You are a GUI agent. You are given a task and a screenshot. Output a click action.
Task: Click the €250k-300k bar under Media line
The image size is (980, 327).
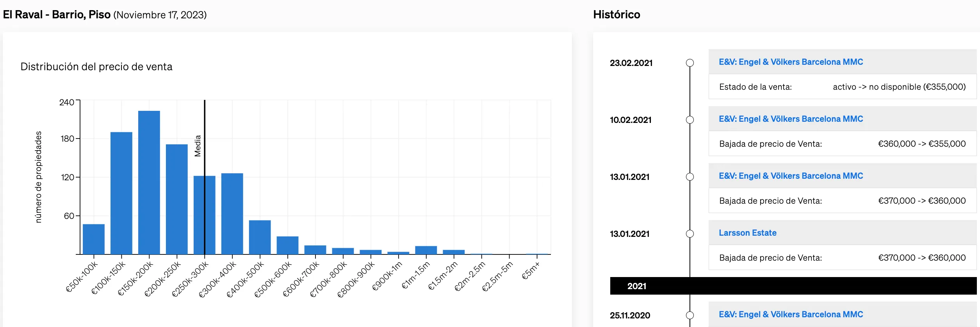coord(205,215)
